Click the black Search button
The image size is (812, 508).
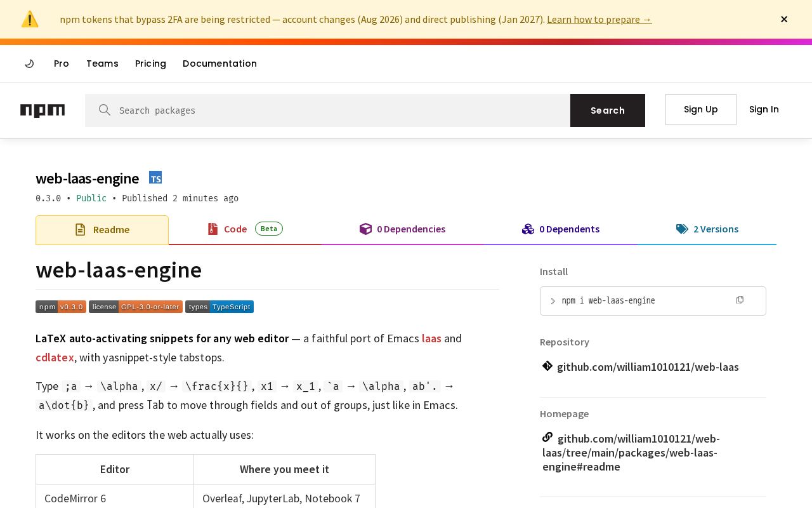click(608, 110)
